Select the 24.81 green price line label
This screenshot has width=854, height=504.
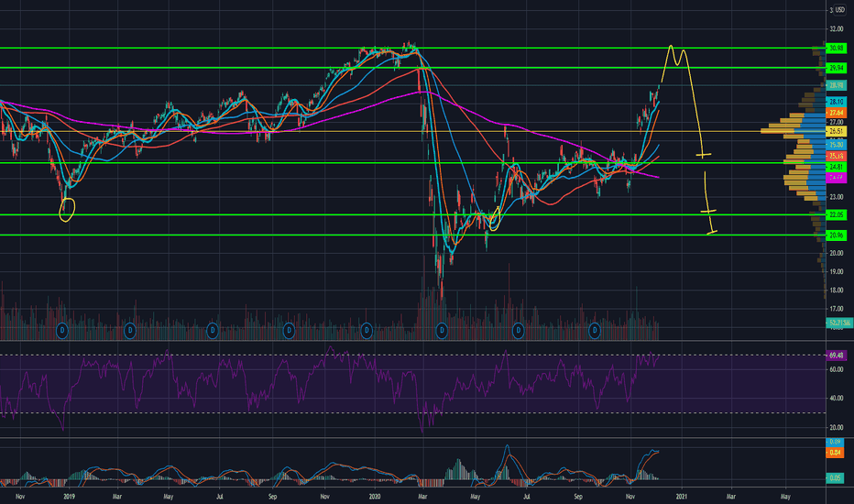pos(836,167)
